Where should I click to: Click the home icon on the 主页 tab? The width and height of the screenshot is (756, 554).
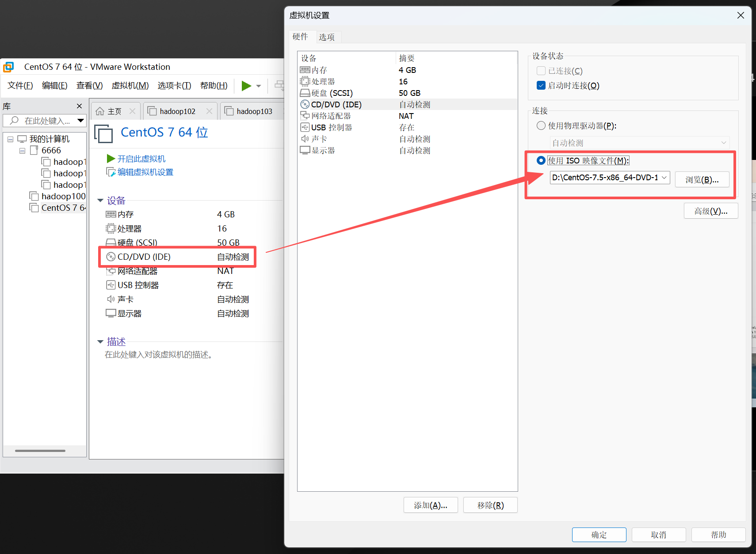pyautogui.click(x=100, y=111)
